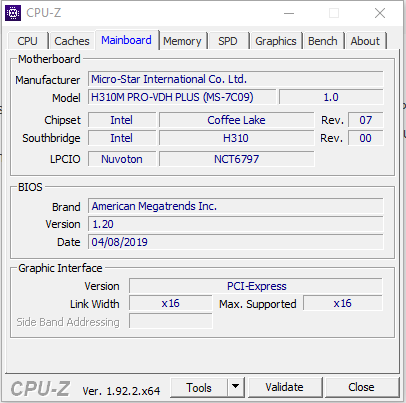Show the Graphics tab
This screenshot has height=403, width=406.
276,41
